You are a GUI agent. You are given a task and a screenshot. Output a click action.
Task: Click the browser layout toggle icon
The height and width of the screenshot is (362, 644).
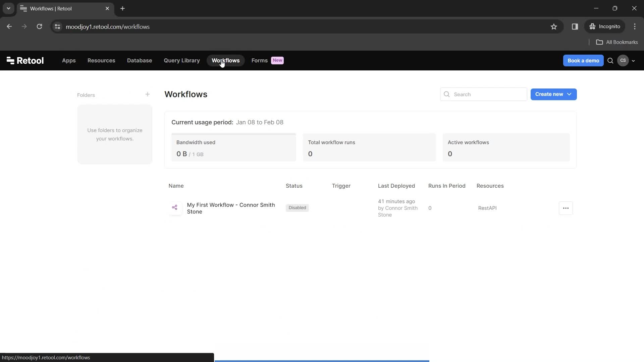tap(575, 26)
